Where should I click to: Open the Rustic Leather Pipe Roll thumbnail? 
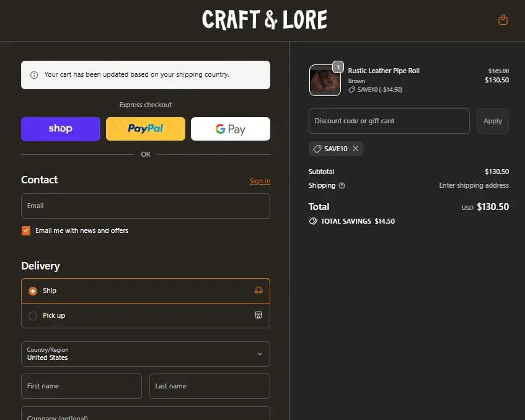pyautogui.click(x=325, y=81)
